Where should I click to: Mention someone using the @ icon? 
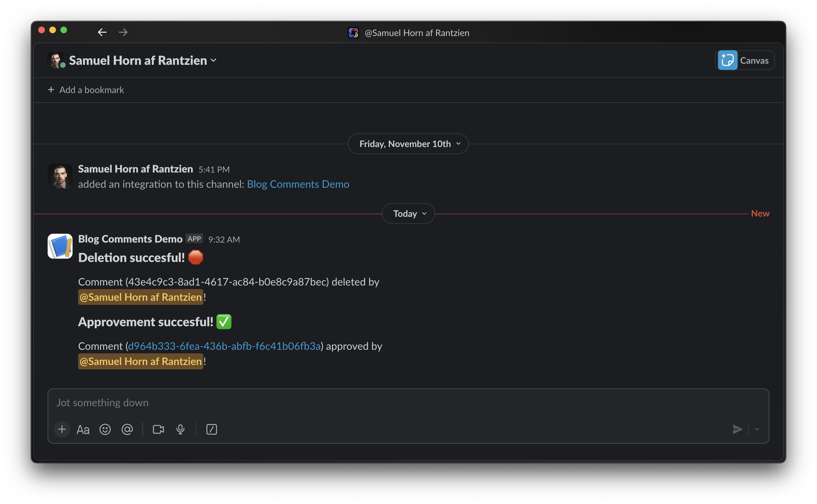point(127,429)
